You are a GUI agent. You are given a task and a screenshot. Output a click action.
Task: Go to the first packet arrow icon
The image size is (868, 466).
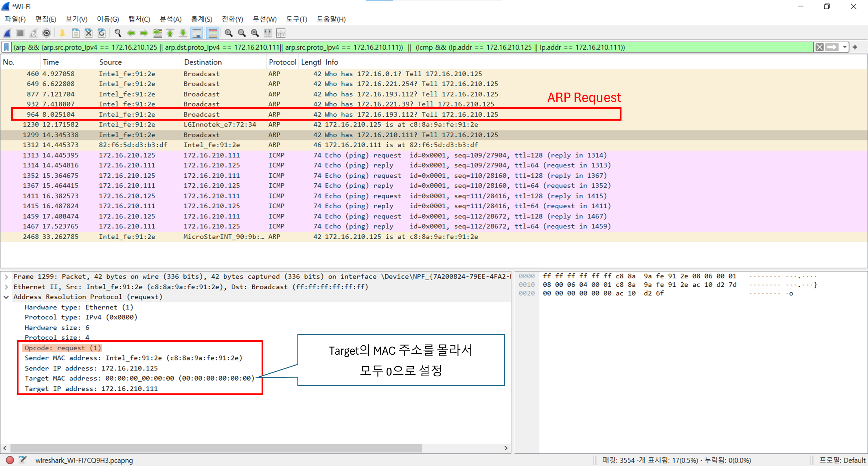tap(170, 33)
